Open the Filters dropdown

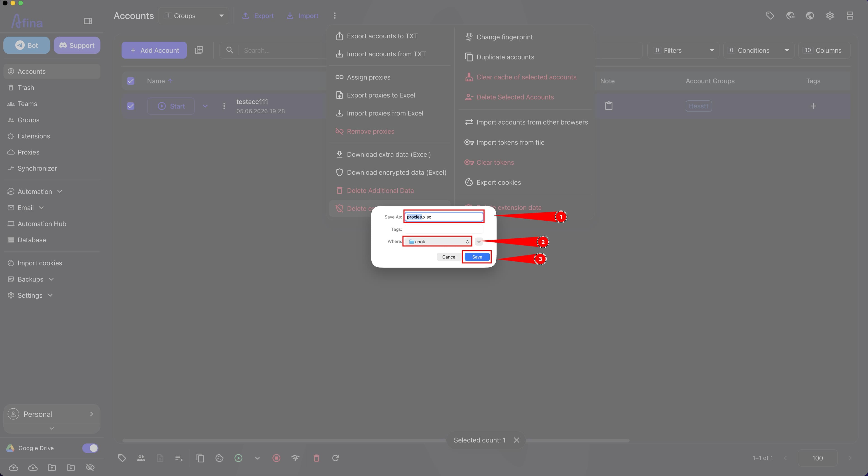click(x=683, y=50)
